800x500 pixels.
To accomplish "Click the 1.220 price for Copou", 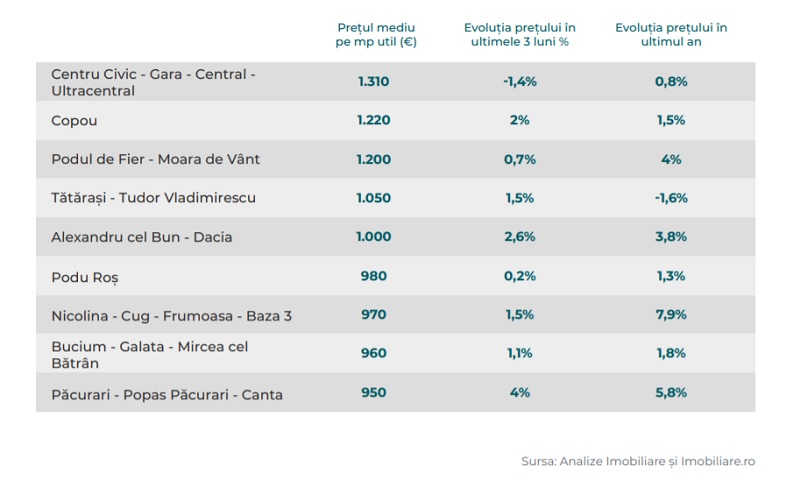I will (374, 120).
